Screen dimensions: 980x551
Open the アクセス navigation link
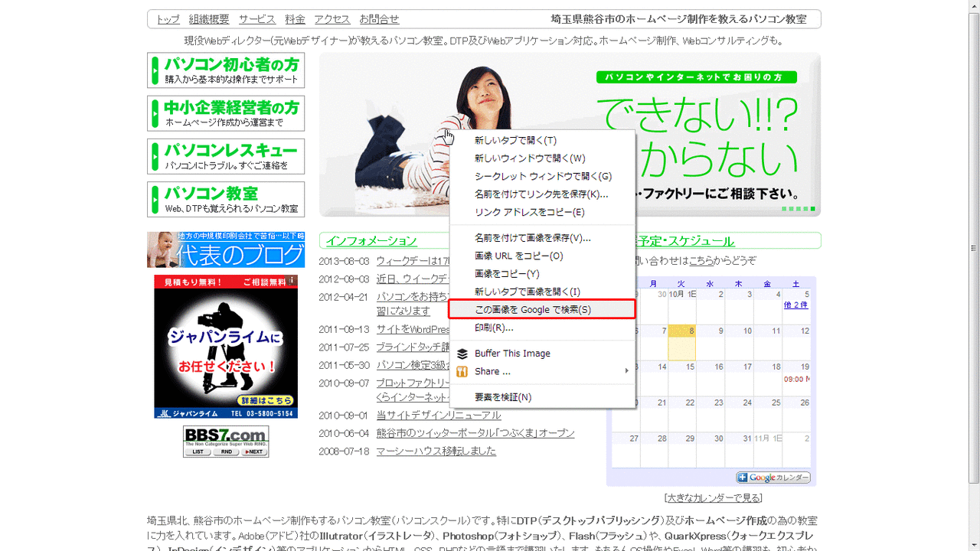332,19
